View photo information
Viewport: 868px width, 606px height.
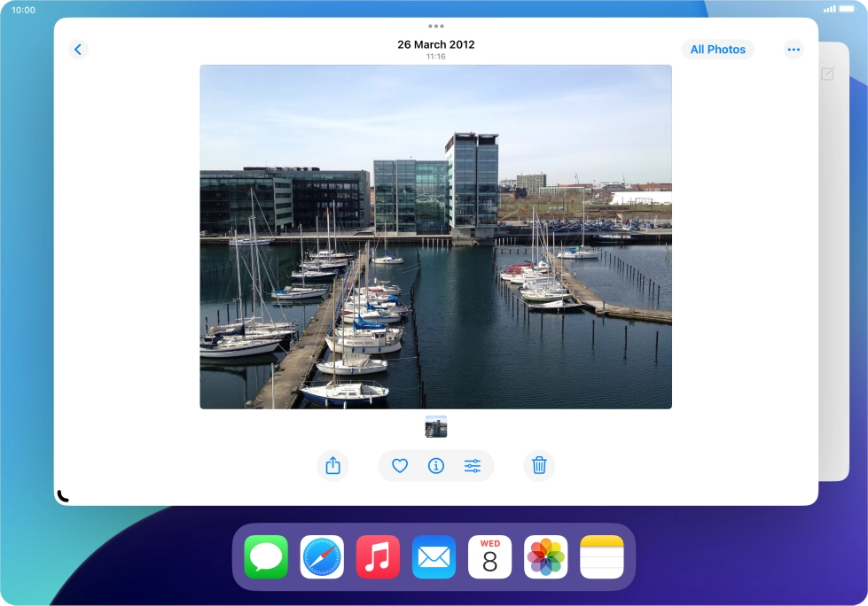[x=435, y=465]
